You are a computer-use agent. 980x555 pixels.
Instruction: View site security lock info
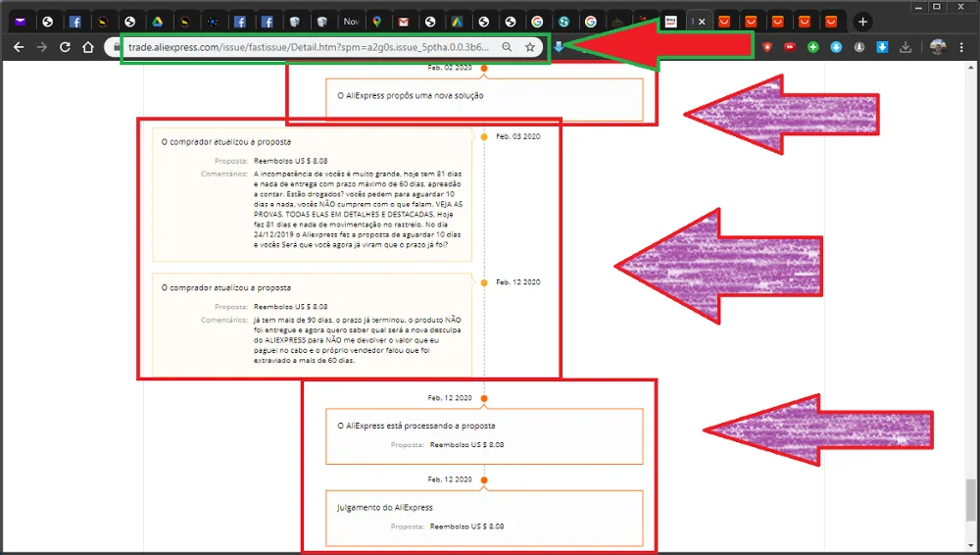click(117, 47)
